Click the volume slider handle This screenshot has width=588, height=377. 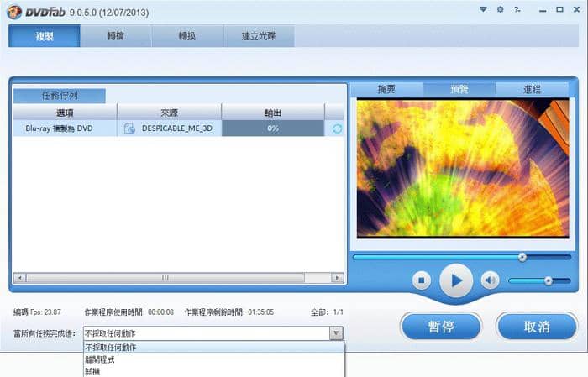pos(549,280)
